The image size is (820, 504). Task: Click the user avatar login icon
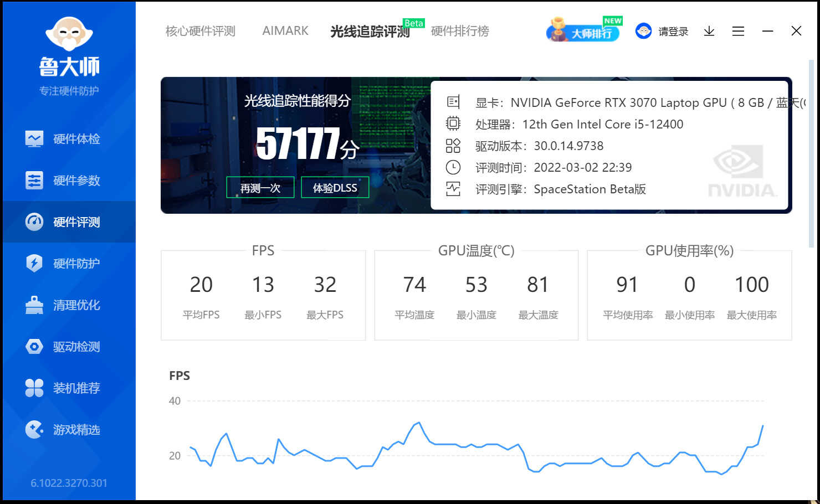[643, 32]
